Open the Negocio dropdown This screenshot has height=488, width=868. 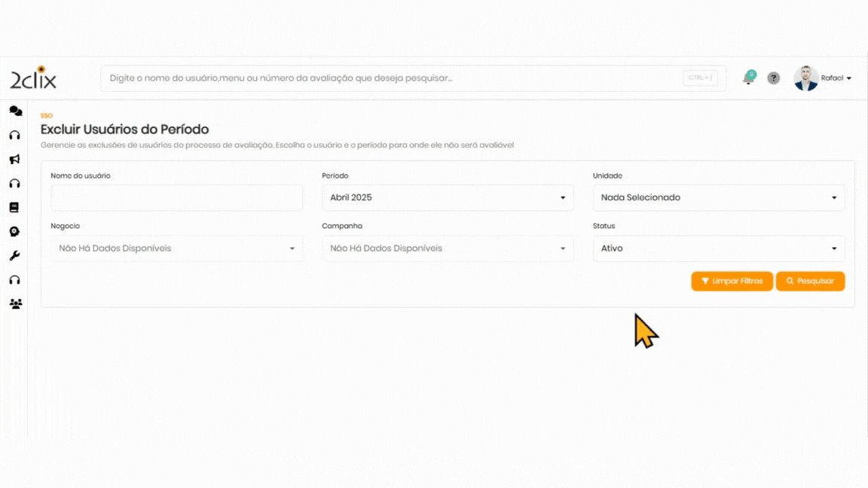coord(176,249)
